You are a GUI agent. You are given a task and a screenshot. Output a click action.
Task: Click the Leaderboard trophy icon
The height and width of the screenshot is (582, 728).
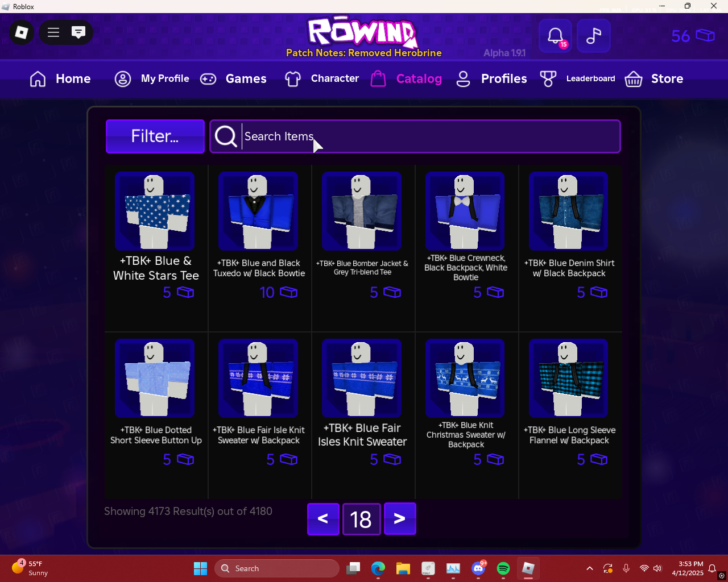click(548, 78)
